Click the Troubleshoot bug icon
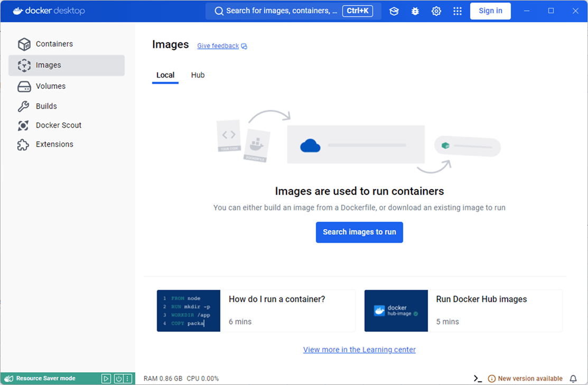 [x=415, y=11]
